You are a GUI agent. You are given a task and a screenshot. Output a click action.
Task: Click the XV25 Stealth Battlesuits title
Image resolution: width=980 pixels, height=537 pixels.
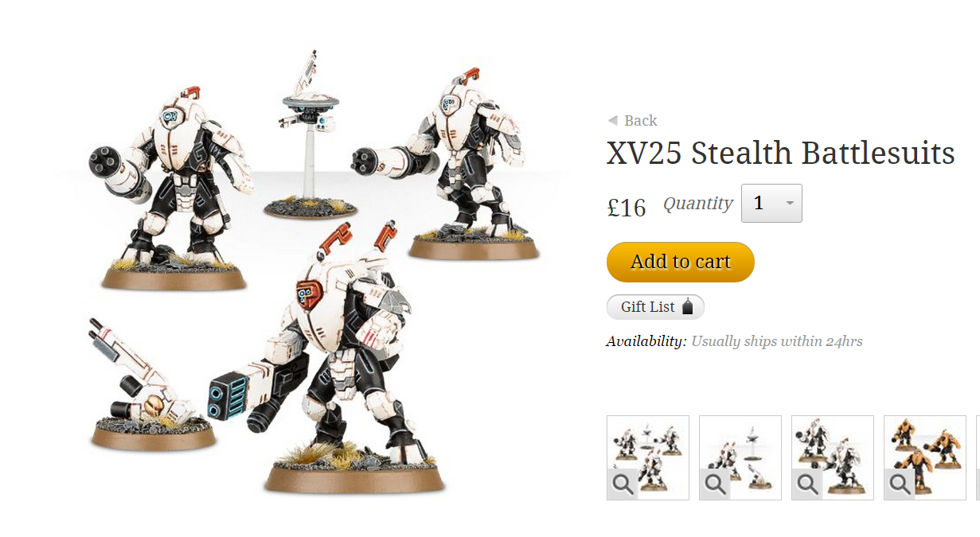[x=780, y=153]
